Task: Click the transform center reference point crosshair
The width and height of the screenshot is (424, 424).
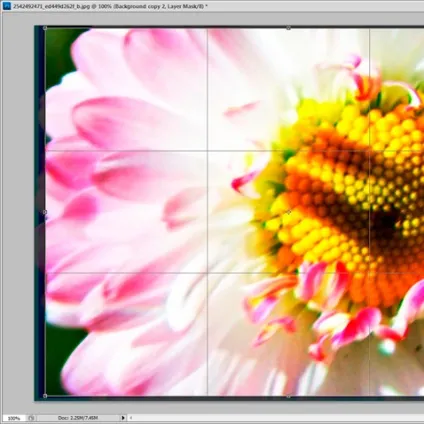Action: tap(288, 212)
